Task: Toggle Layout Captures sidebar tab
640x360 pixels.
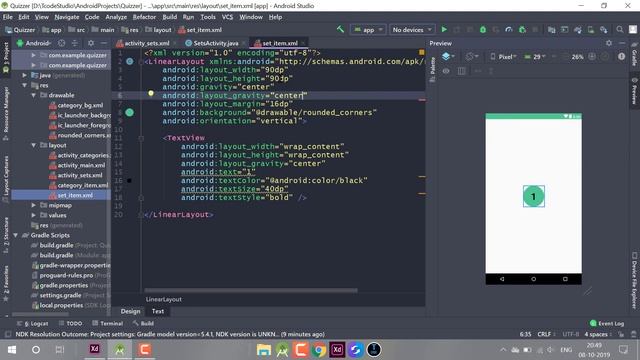Action: [x=6, y=179]
